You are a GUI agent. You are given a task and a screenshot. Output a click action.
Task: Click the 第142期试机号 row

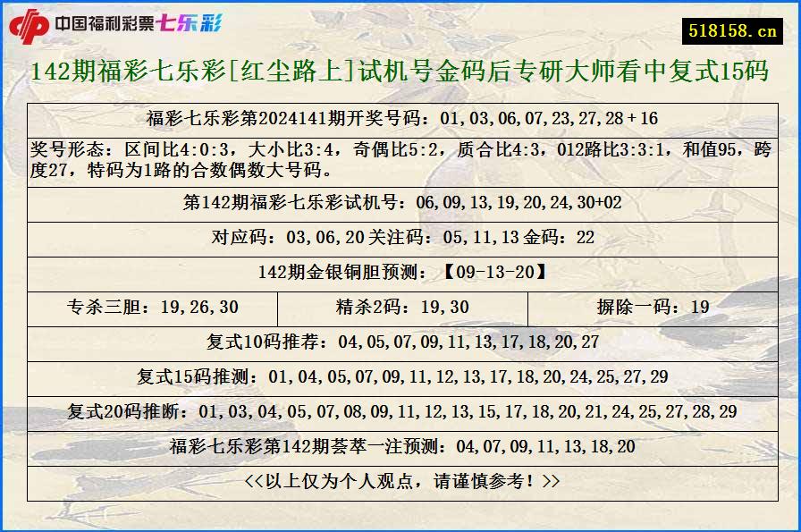tap(400, 206)
